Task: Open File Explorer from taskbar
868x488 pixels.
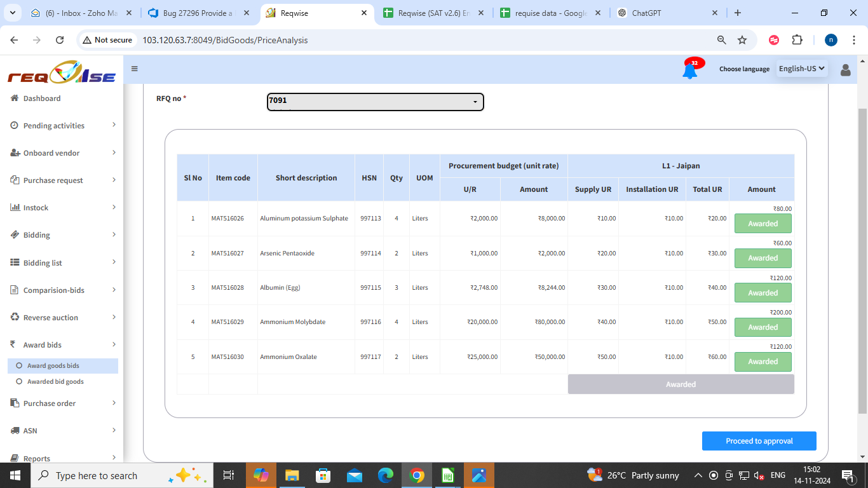Action: point(292,475)
